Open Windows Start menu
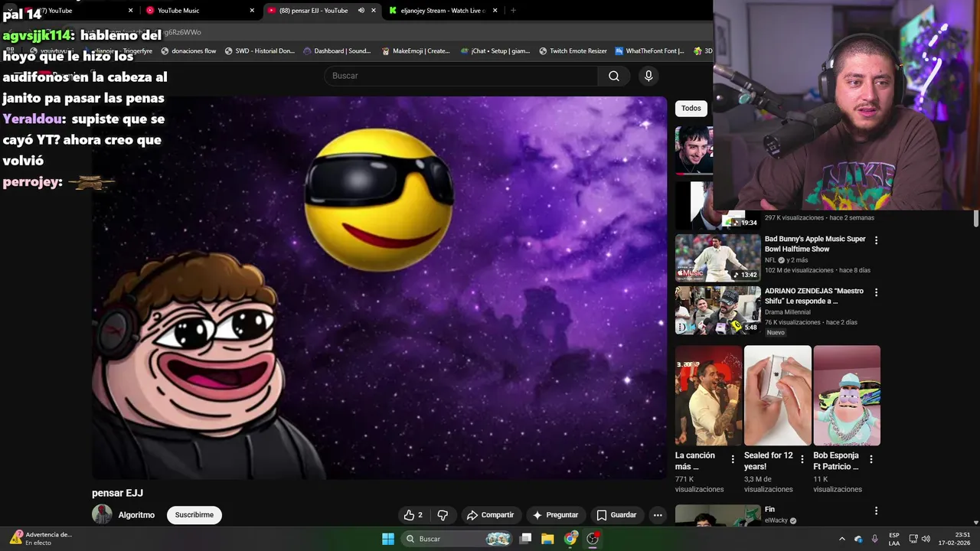Image resolution: width=980 pixels, height=551 pixels. coord(388,539)
